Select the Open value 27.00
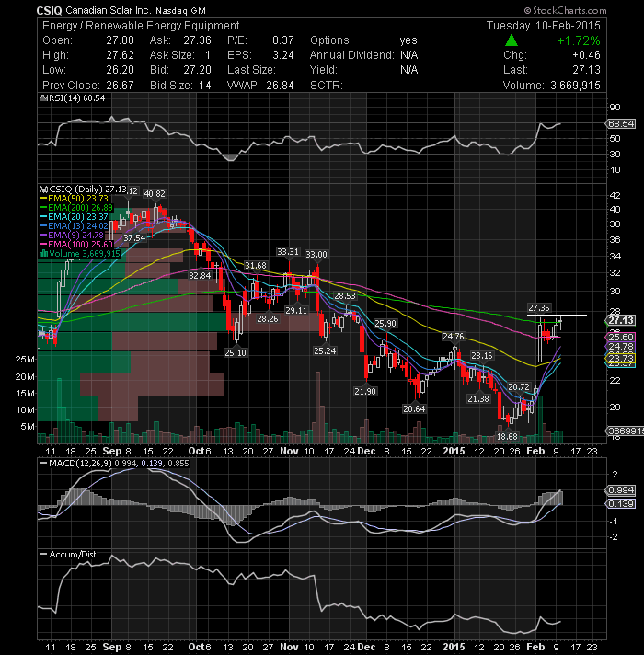The image size is (644, 655). click(120, 40)
